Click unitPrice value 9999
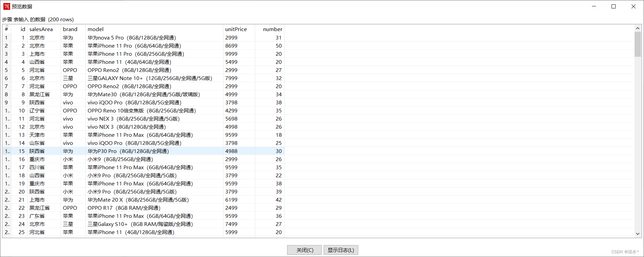644x257 pixels. coord(231,54)
